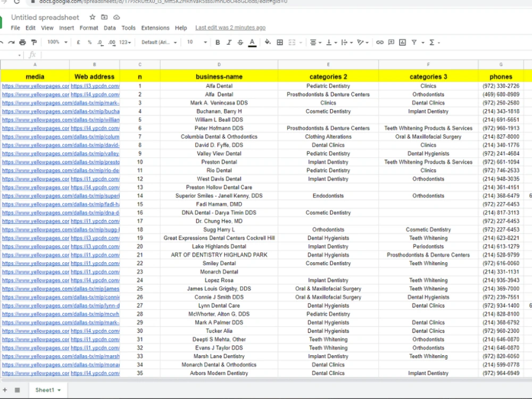Open the text color picker
The width and height of the screenshot is (532, 399).
pos(252,43)
